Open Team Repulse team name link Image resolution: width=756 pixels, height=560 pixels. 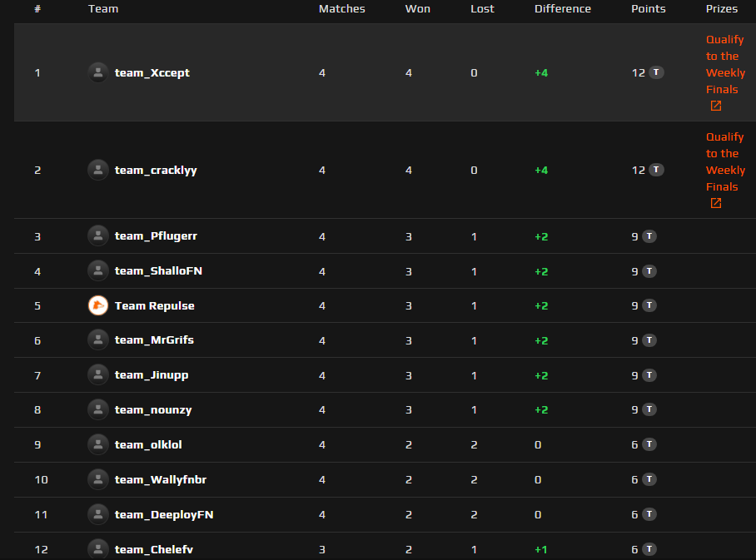pos(154,306)
